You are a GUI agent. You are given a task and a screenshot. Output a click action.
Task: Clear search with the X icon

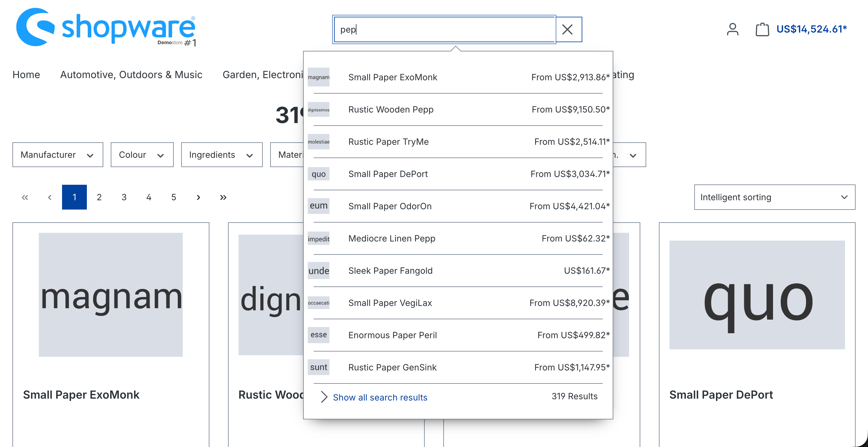pyautogui.click(x=568, y=30)
